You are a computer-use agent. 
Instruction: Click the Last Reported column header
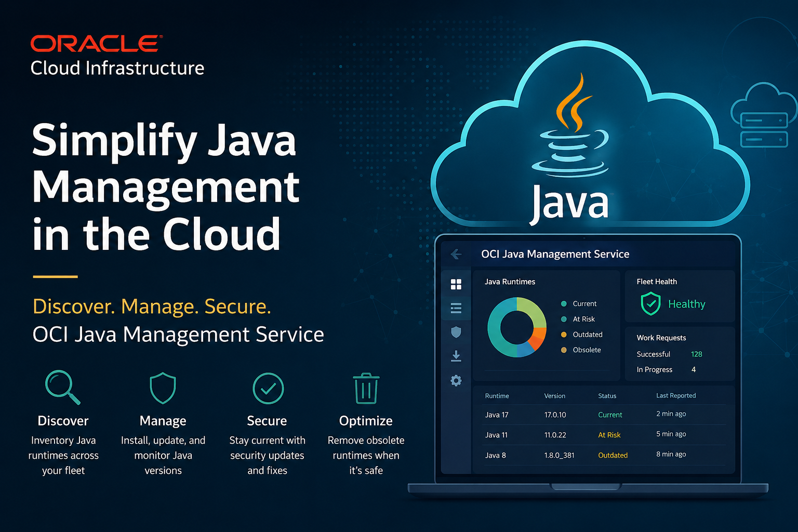point(676,395)
